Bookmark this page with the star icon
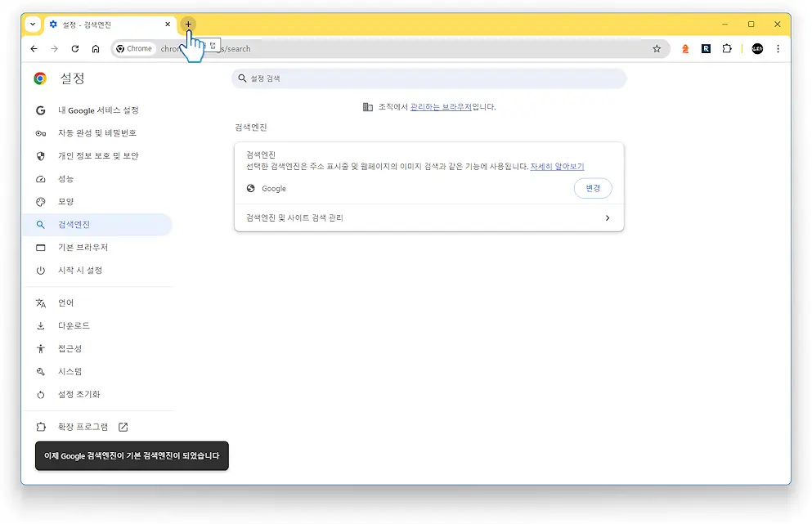 point(657,49)
